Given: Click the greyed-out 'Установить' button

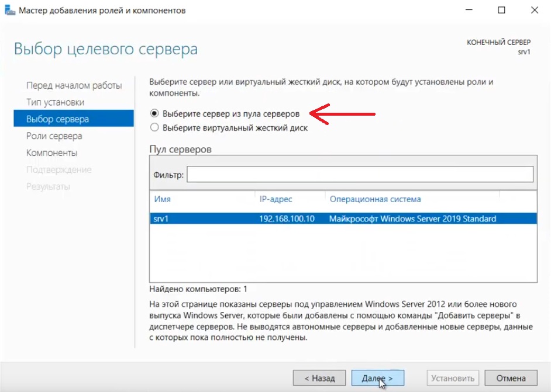Looking at the screenshot, I should click(x=454, y=378).
